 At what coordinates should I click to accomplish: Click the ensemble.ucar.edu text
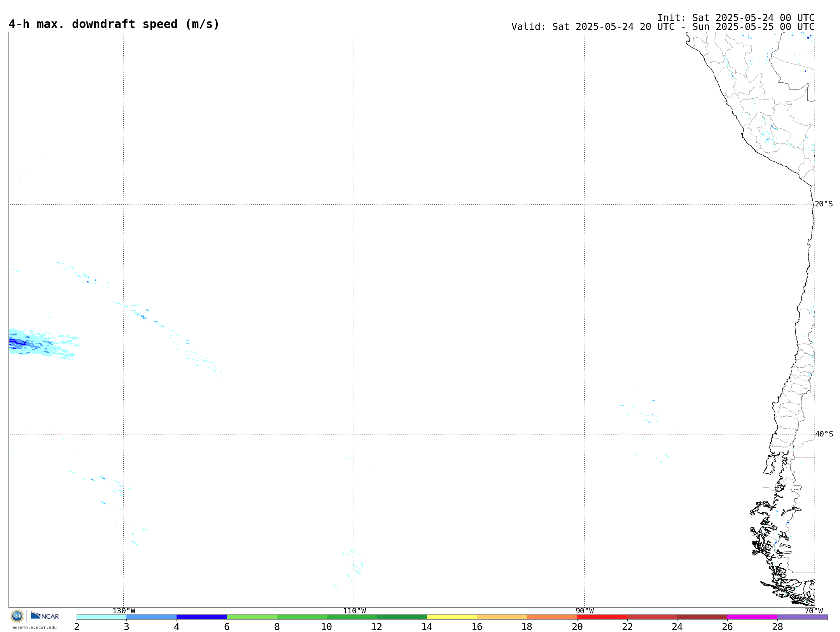click(x=35, y=627)
